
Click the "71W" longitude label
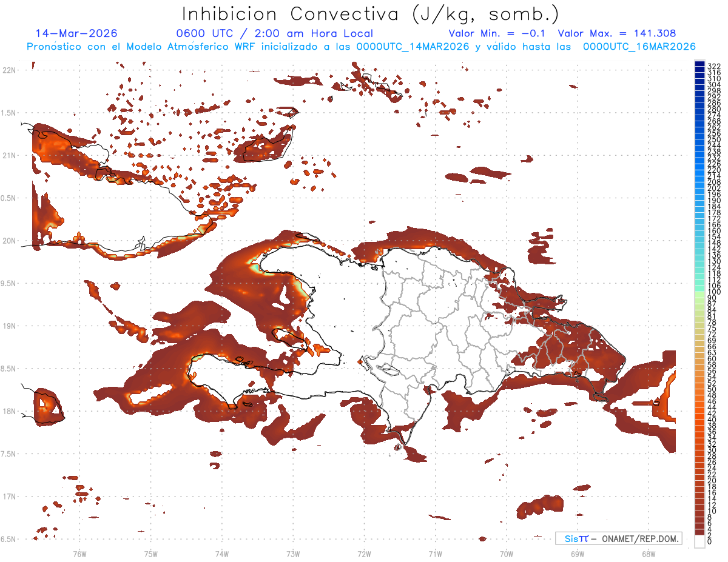(x=435, y=554)
